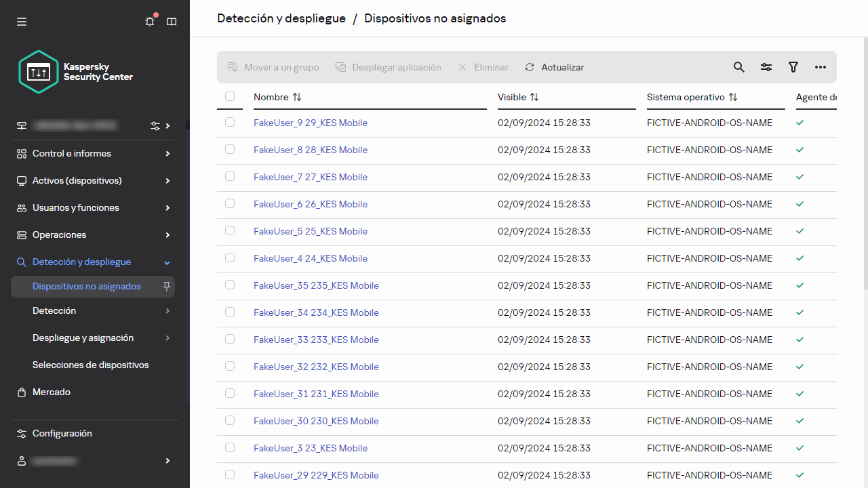Screen dimensions: 868x488
Task: Click the search magnifier in the toolbar
Action: point(739,67)
